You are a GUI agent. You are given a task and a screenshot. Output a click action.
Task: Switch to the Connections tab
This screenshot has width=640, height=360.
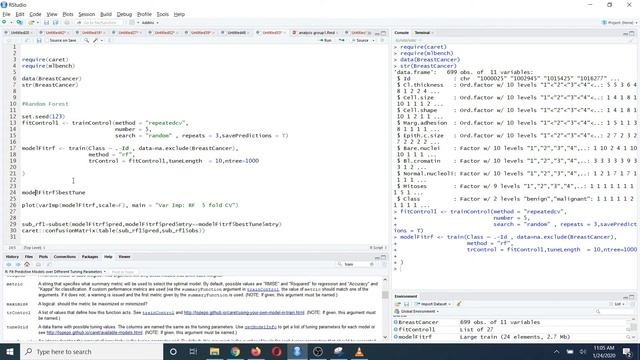point(64,257)
